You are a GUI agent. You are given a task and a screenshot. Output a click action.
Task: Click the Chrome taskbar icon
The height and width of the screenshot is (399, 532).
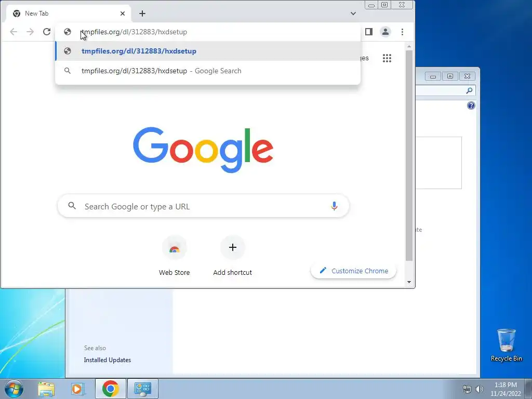[110, 389]
